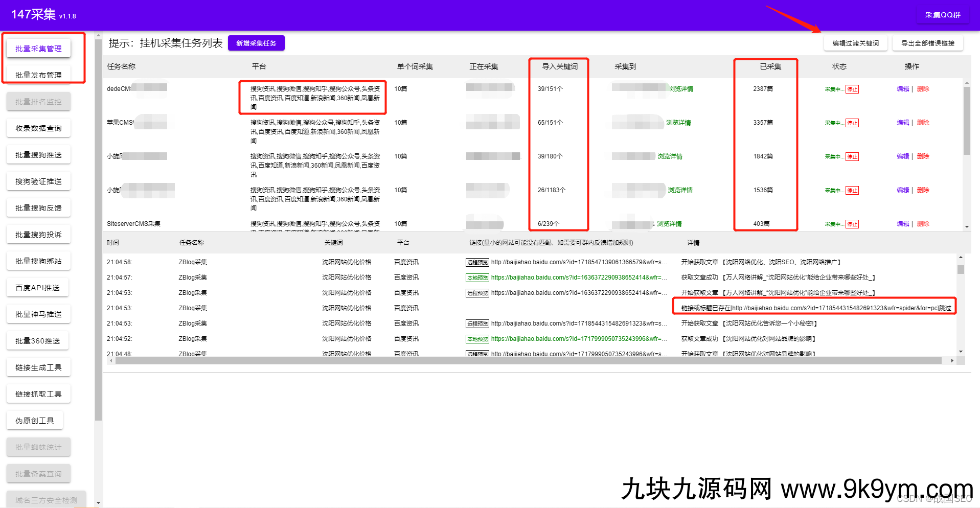Click right arrow of the log horizontal scrollbar
Image resolution: width=980 pixels, height=508 pixels.
coord(952,361)
